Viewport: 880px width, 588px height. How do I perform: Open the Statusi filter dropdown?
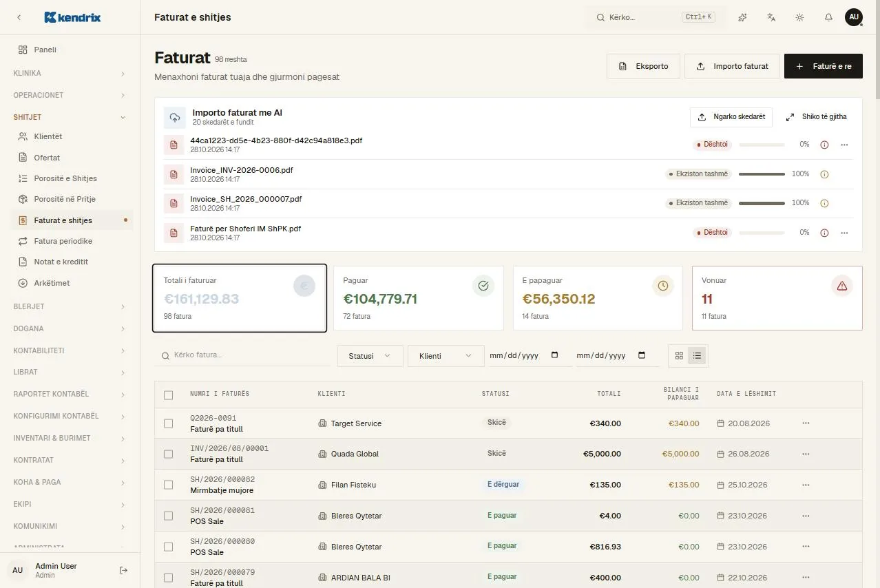tap(370, 355)
